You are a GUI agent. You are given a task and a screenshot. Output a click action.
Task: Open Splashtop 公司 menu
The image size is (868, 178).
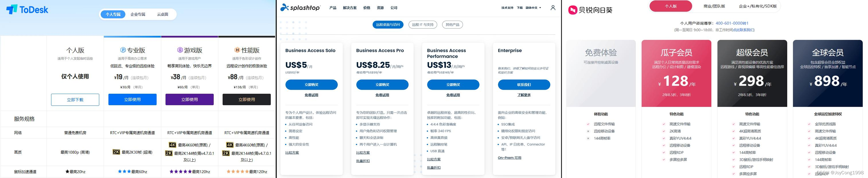(x=394, y=8)
